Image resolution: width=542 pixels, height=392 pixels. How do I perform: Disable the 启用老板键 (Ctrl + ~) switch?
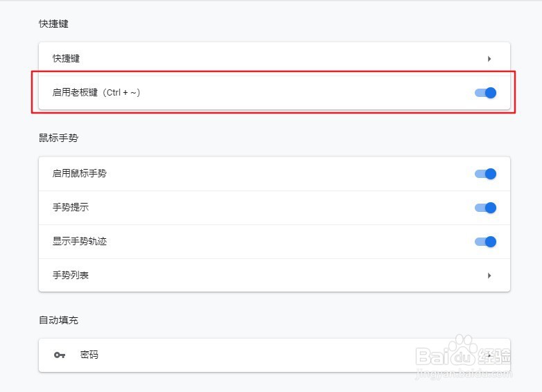click(486, 93)
